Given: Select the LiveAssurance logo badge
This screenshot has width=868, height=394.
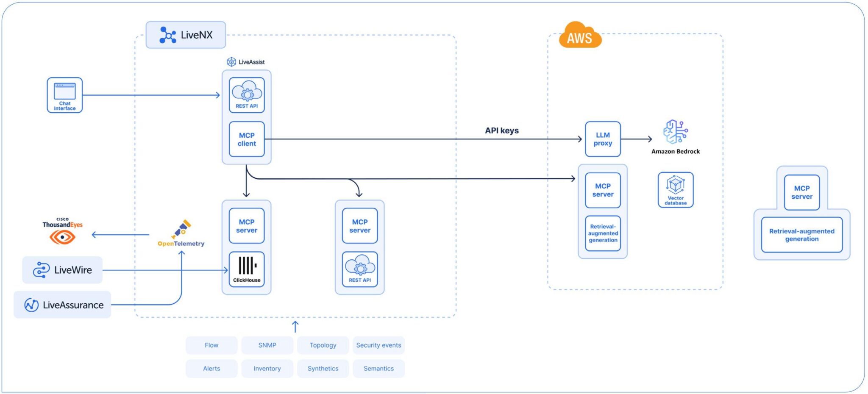Looking at the screenshot, I should point(62,305).
